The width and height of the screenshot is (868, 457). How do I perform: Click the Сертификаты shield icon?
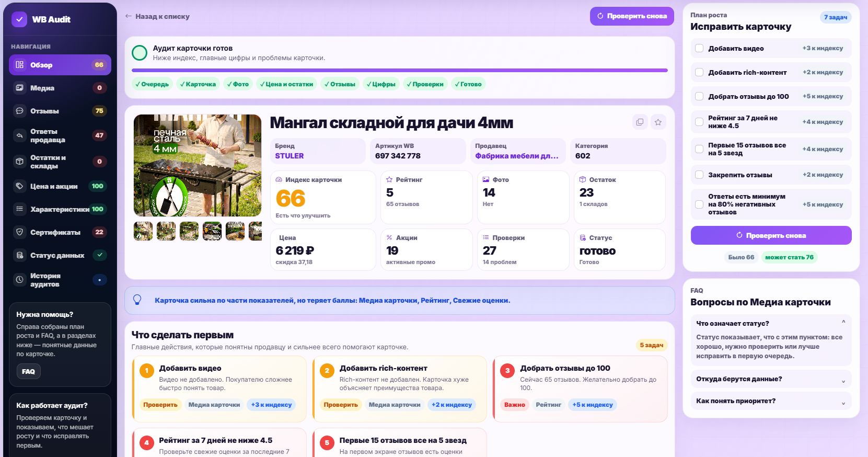[20, 232]
